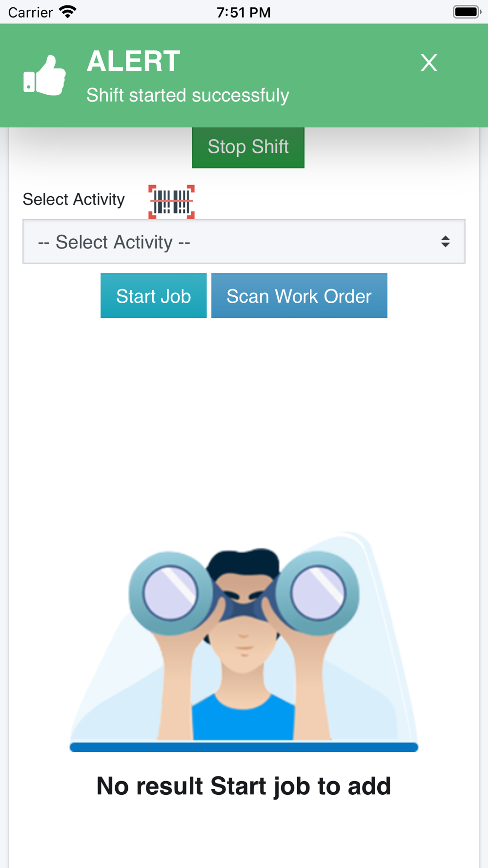
Task: Tap the battery icon in the status bar
Action: click(x=467, y=12)
